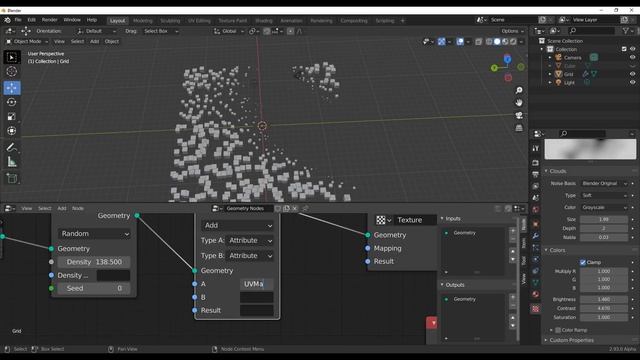The width and height of the screenshot is (640, 360).
Task: Open the node editor Add menu
Action: [x=62, y=209]
